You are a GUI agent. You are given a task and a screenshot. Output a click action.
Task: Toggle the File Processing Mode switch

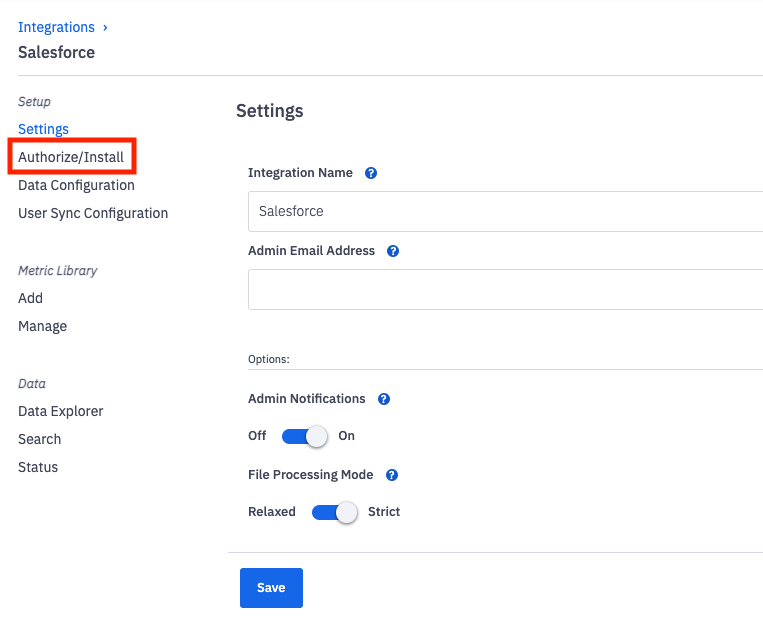(334, 512)
